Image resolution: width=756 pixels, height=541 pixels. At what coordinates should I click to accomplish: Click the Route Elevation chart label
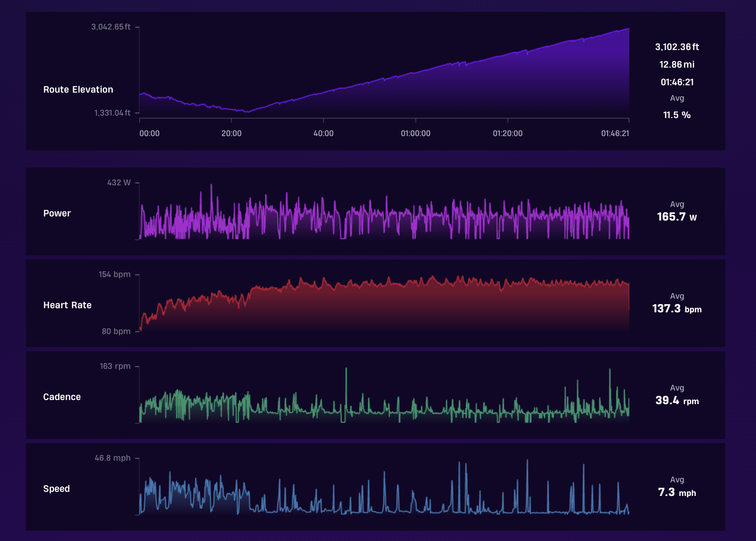coord(78,89)
